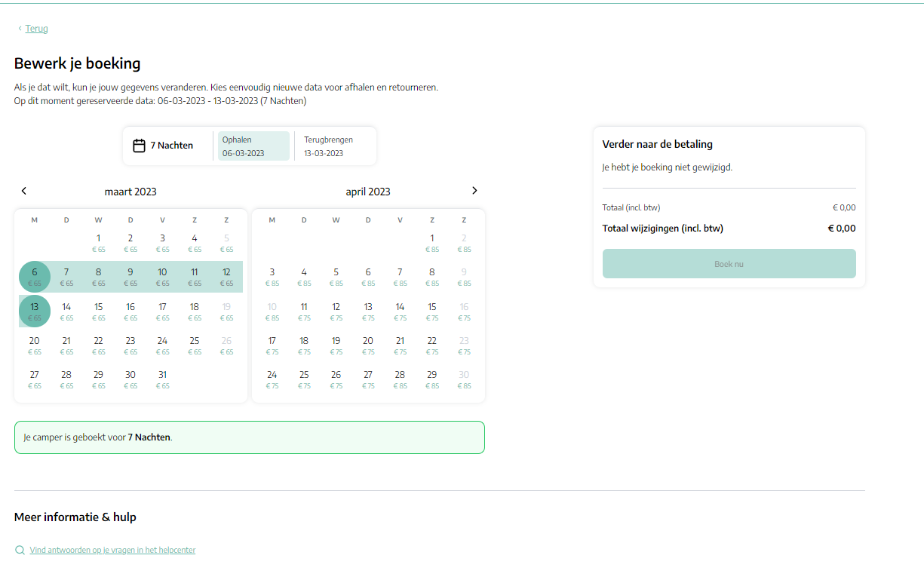Select April 1 in the calendar

[432, 243]
